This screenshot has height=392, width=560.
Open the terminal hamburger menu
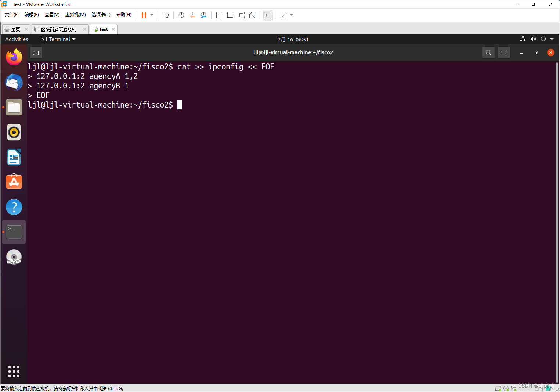[x=504, y=52]
